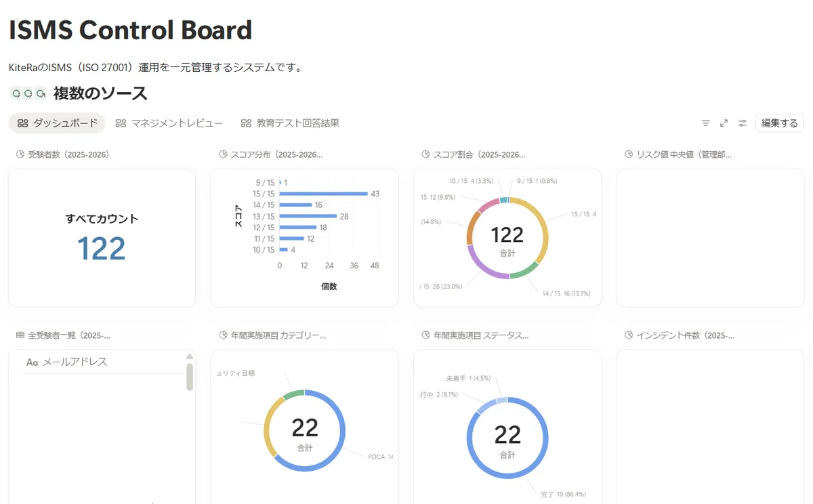Click the green segment of the スコア割合 donut
Screen dimensions: 813x504
[x=525, y=272]
